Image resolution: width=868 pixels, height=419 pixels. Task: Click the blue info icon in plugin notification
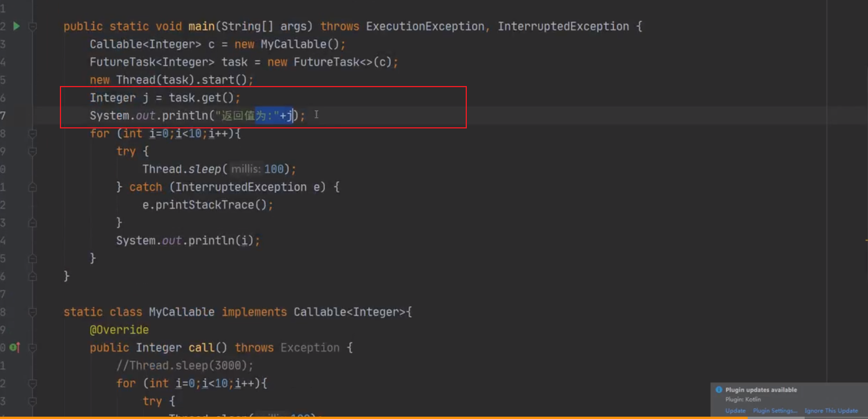coord(719,389)
